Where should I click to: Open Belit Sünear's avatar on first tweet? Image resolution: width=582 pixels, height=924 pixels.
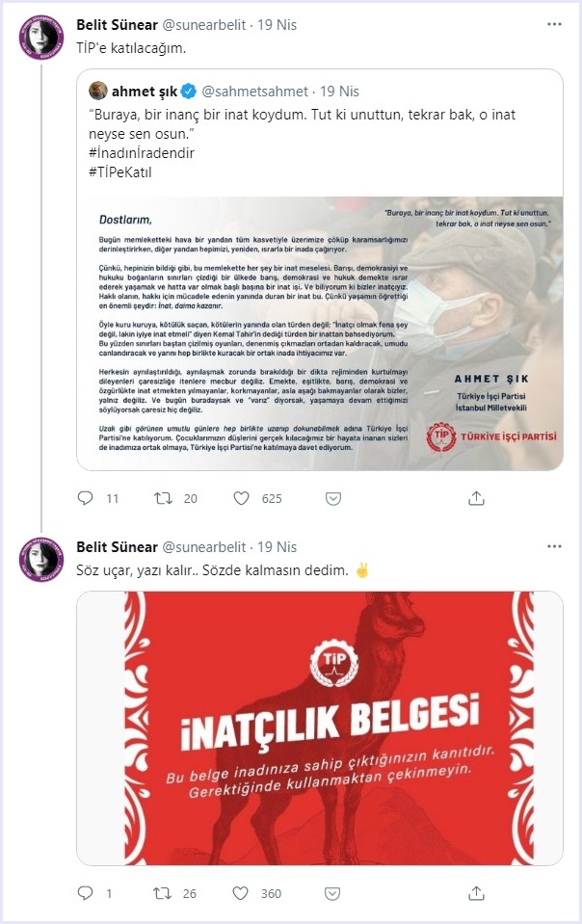[x=40, y=37]
